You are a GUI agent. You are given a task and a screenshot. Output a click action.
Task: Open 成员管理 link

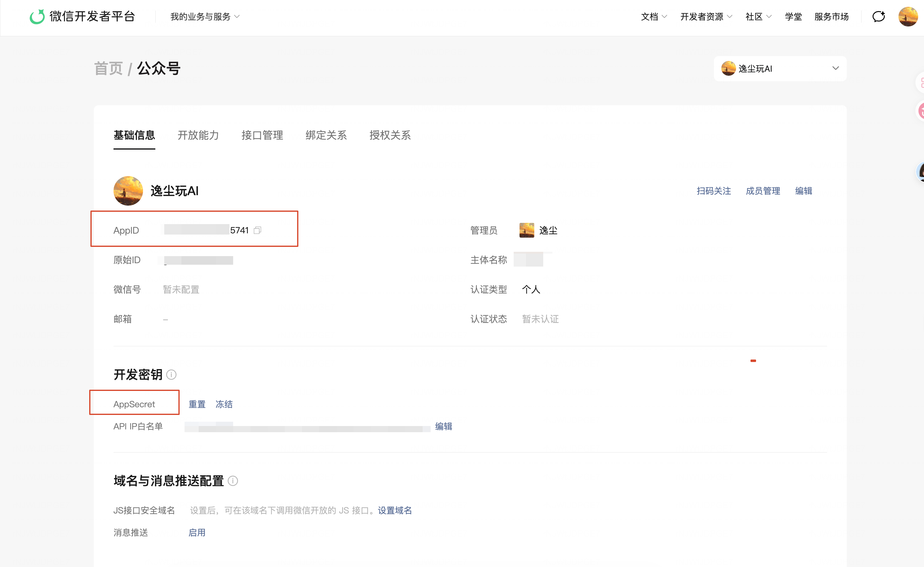[x=763, y=191]
